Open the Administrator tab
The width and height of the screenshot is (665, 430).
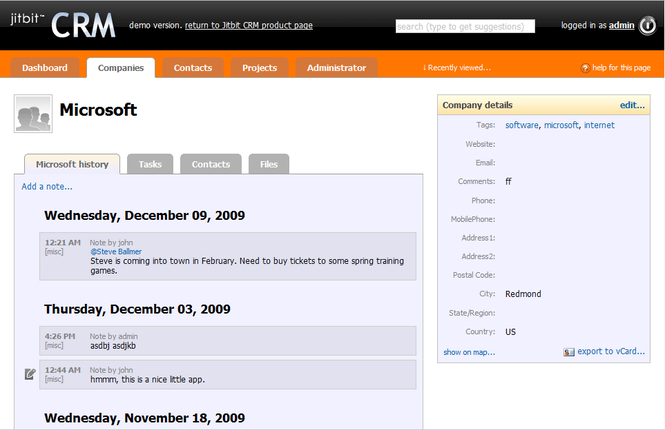click(x=336, y=68)
